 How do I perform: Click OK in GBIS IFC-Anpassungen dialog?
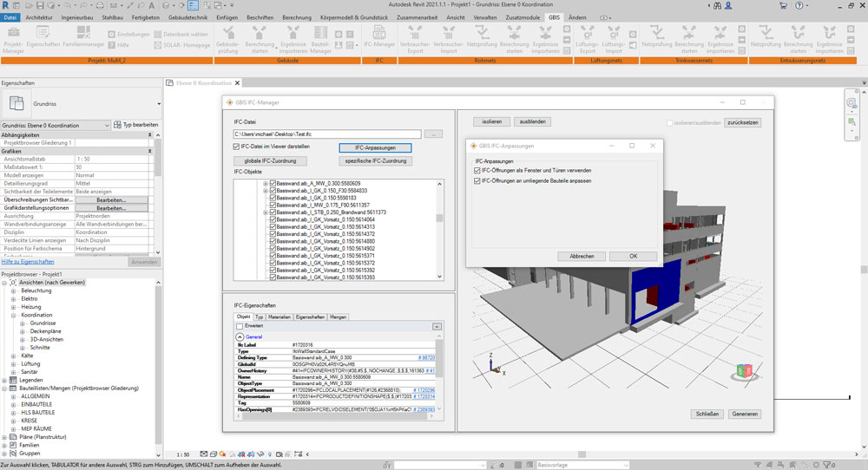[x=634, y=256]
